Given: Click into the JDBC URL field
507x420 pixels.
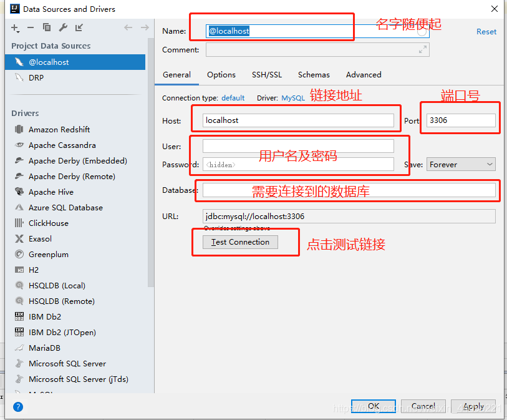Looking at the screenshot, I should tap(349, 216).
